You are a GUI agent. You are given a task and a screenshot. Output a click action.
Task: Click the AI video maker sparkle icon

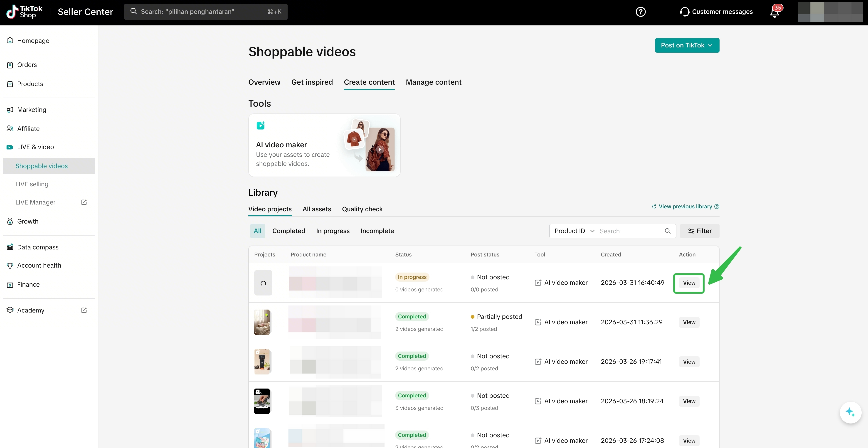point(261,125)
